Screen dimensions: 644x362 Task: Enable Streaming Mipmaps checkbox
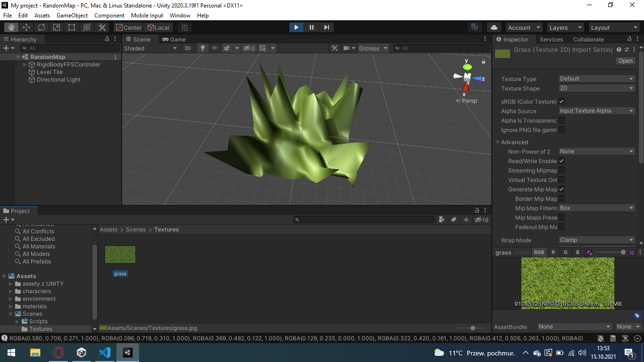pos(561,170)
